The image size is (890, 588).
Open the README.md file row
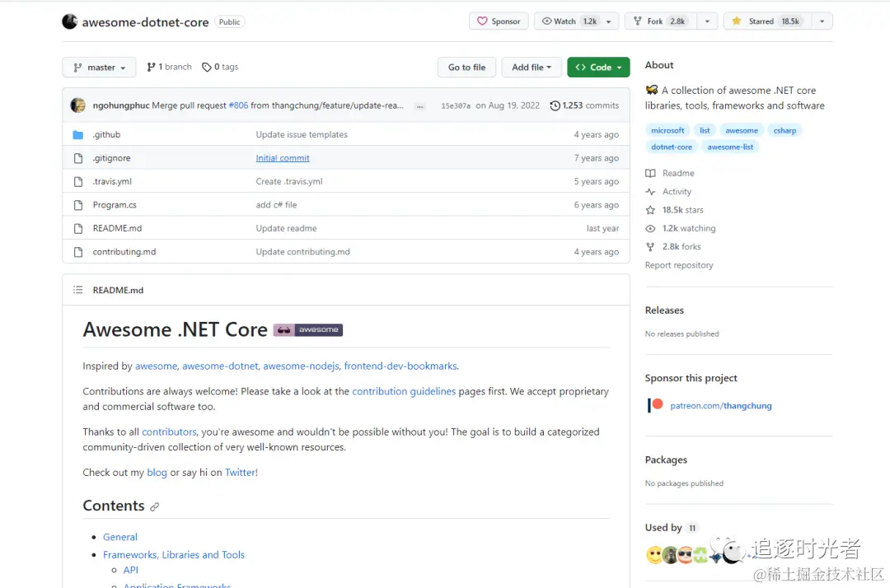tap(346, 228)
